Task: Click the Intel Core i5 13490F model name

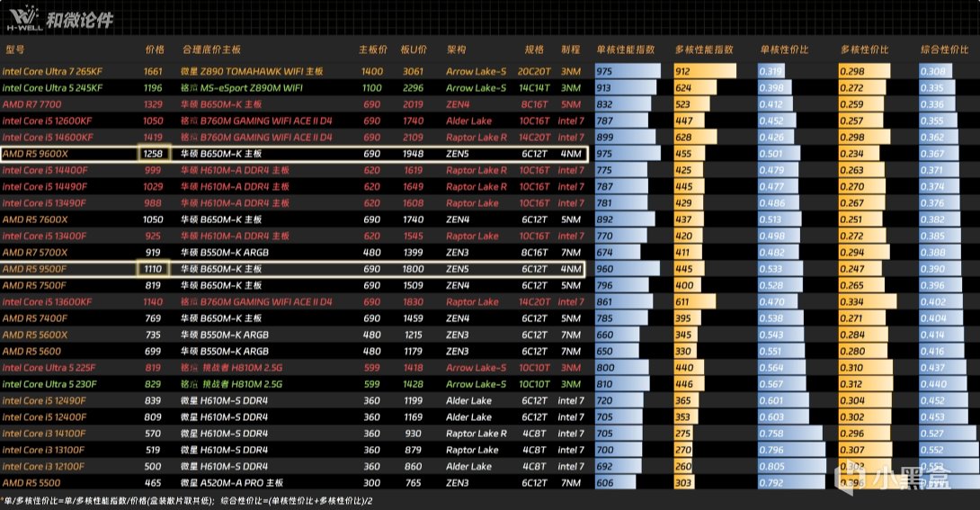Action: click(44, 203)
